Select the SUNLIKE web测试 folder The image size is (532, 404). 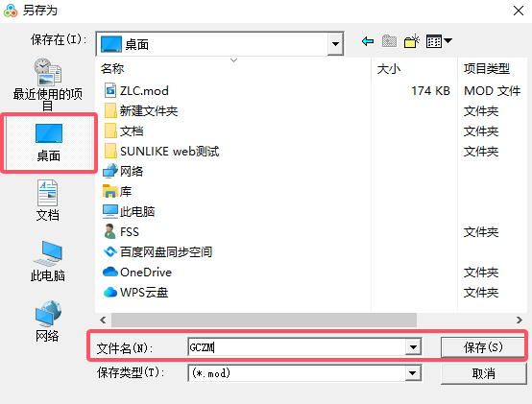(x=161, y=152)
